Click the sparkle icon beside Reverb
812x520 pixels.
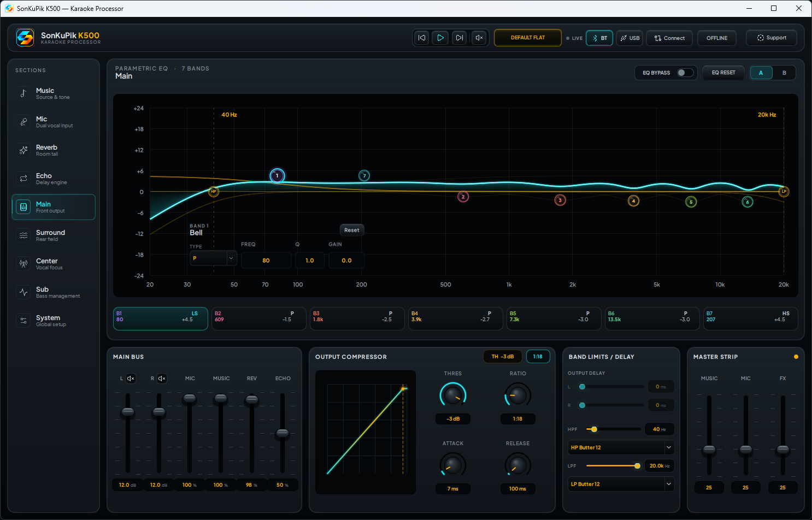click(23, 150)
